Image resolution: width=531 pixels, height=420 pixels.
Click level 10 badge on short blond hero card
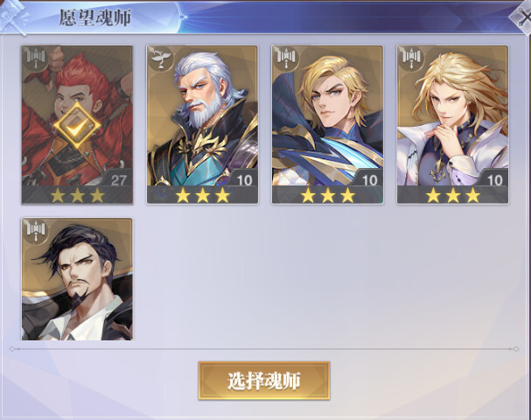click(369, 179)
